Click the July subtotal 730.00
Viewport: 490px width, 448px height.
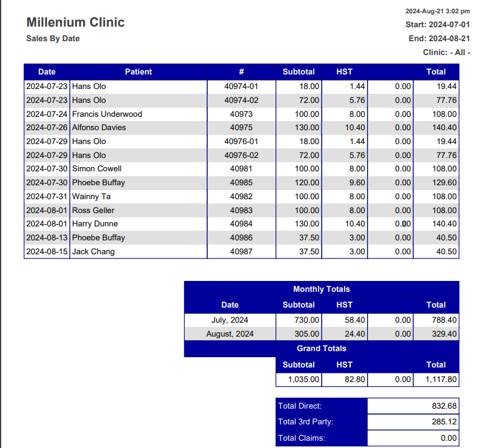tap(307, 320)
